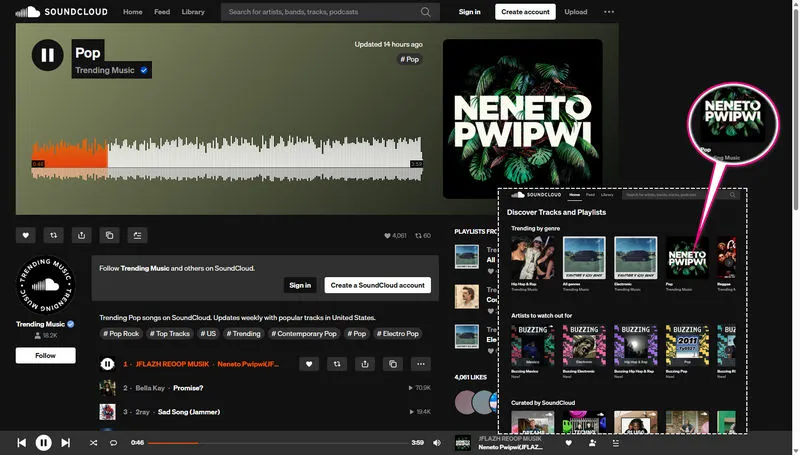View the 60 reposts count
Image resolution: width=800 pixels, height=455 pixels.
(423, 236)
